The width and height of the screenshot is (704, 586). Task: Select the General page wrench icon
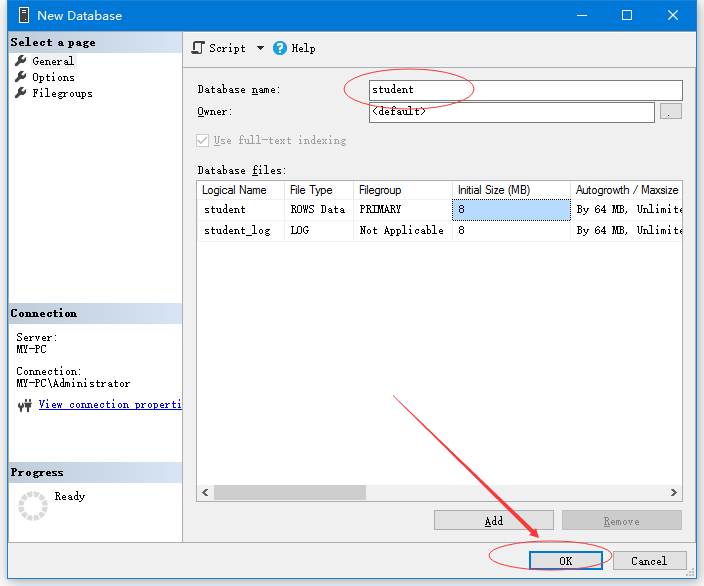tap(21, 61)
